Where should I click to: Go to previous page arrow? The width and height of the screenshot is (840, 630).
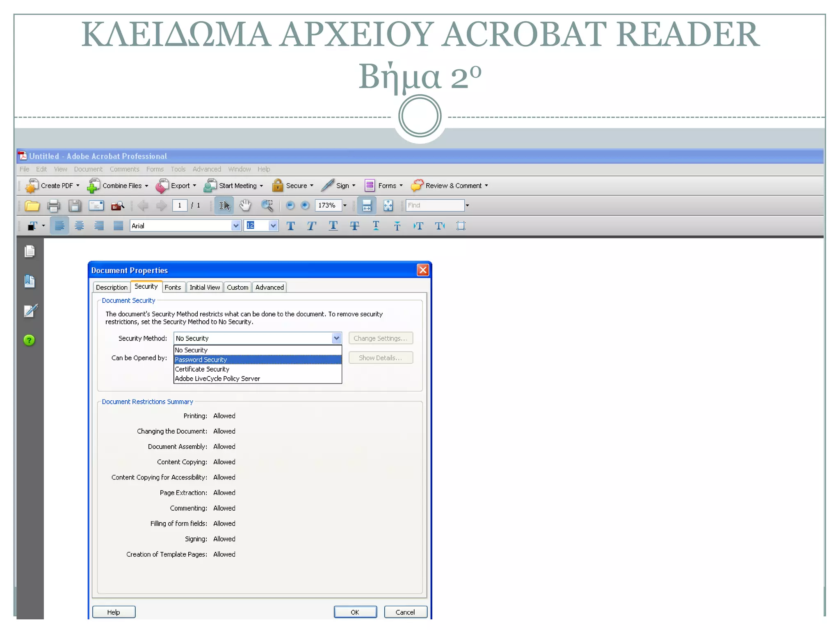pyautogui.click(x=143, y=205)
